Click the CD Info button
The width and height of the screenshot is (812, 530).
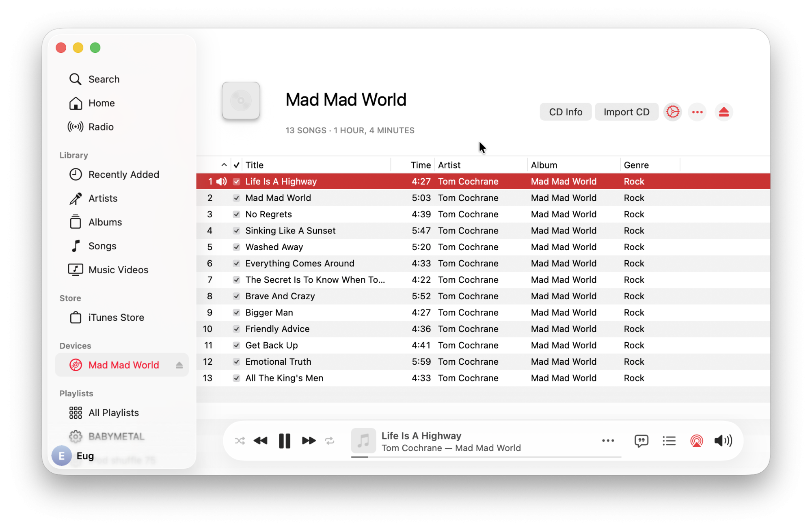565,112
